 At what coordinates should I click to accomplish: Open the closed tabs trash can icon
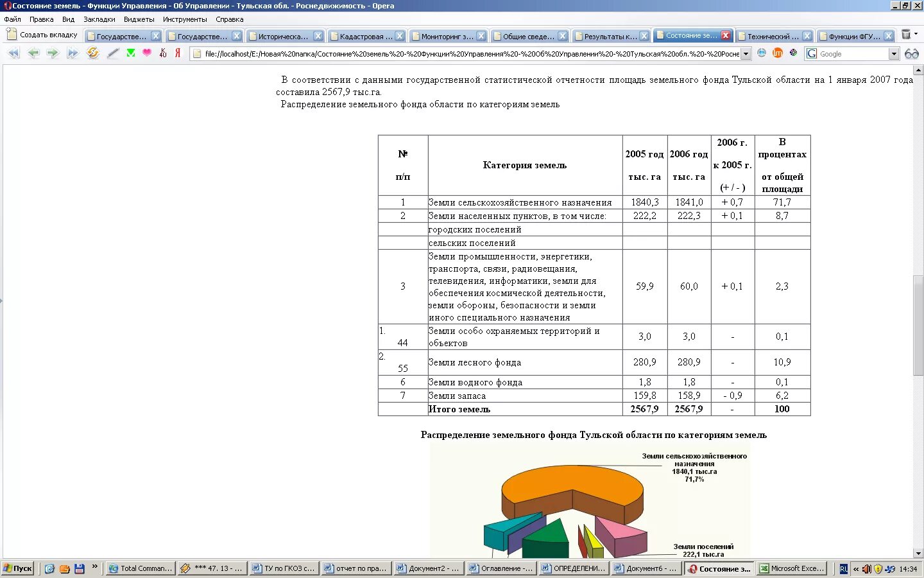[x=906, y=35]
